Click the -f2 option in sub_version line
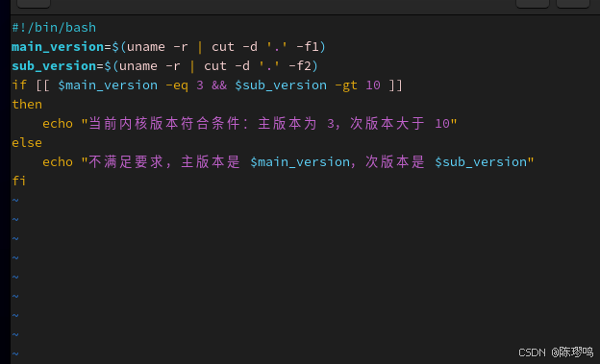This screenshot has height=364, width=600. (x=300, y=65)
